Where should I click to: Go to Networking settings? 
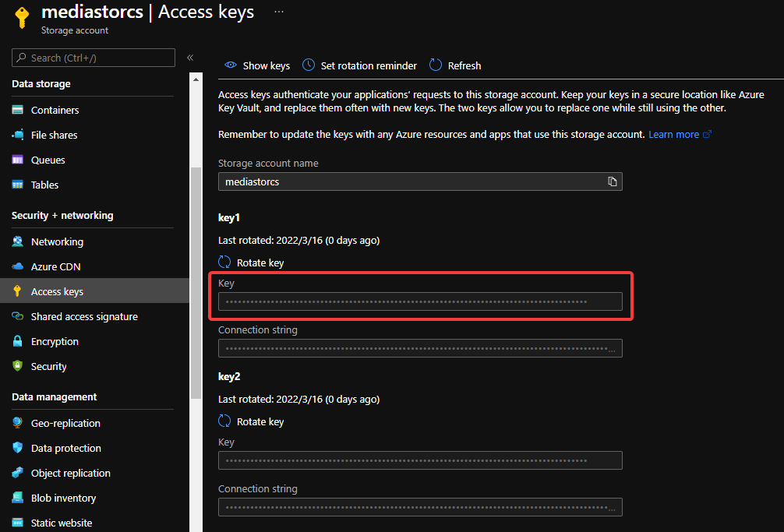(57, 241)
